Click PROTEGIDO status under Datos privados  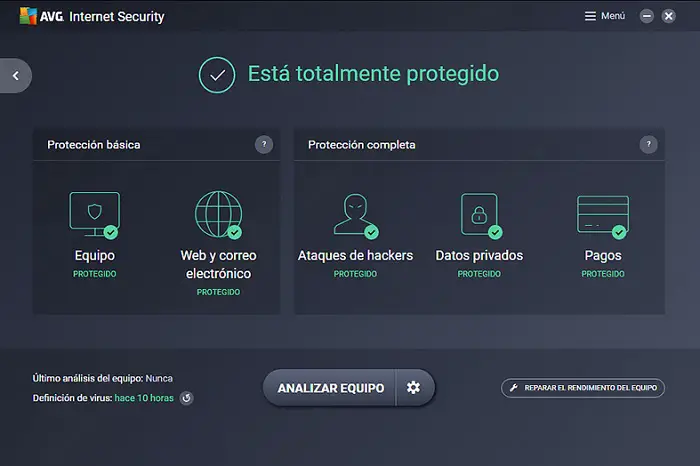pos(479,274)
